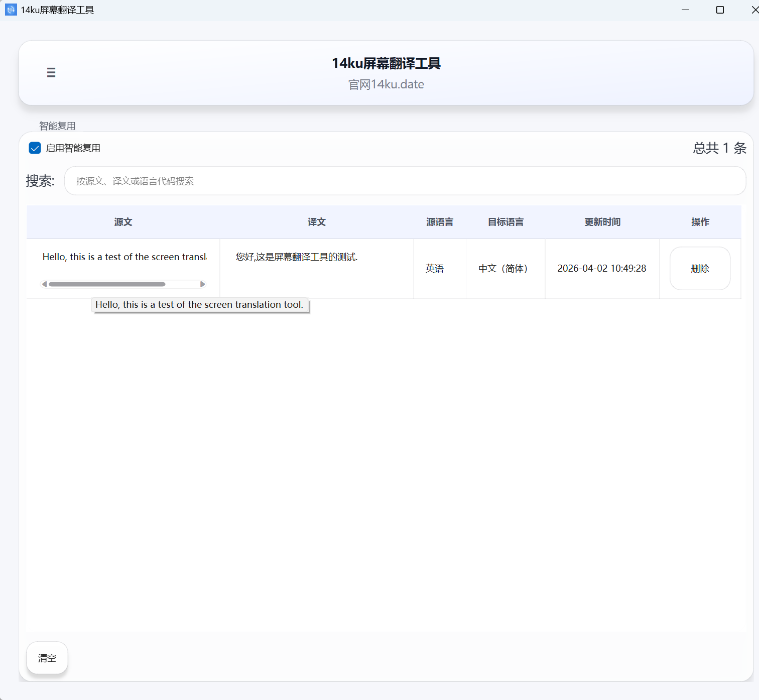Click the 源语言 column header
This screenshot has height=700, width=759.
click(439, 222)
